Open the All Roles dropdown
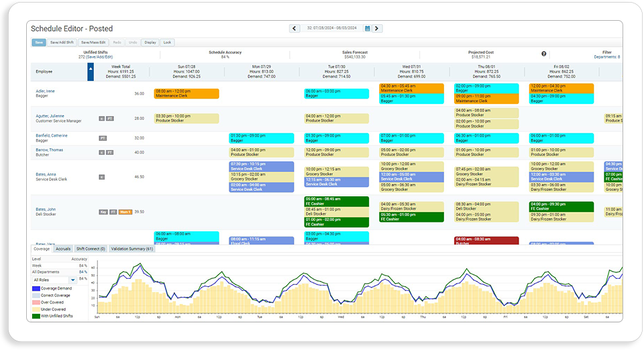The height and width of the screenshot is (362, 644). click(x=54, y=280)
